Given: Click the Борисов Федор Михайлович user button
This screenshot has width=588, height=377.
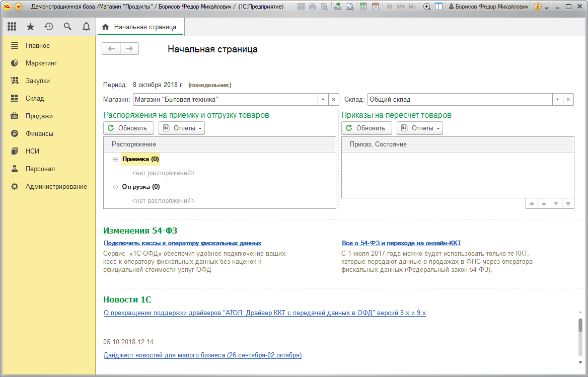Looking at the screenshot, I should pyautogui.click(x=489, y=7).
